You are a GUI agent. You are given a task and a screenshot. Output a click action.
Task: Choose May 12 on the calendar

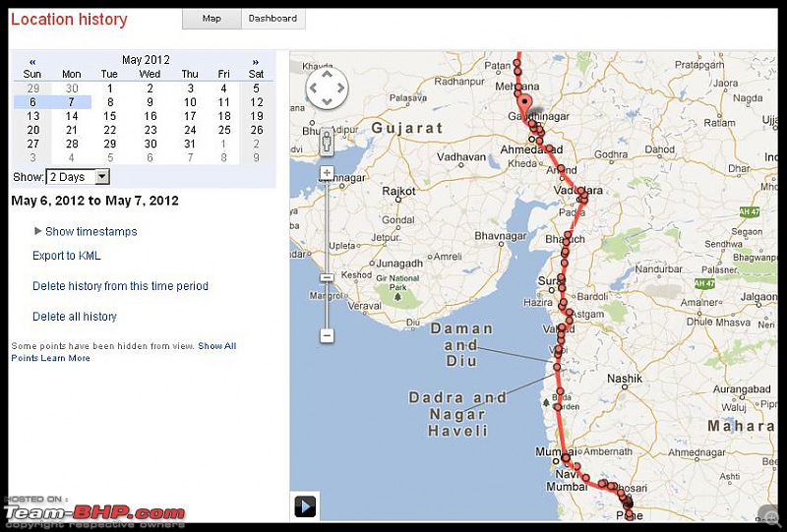pos(257,102)
